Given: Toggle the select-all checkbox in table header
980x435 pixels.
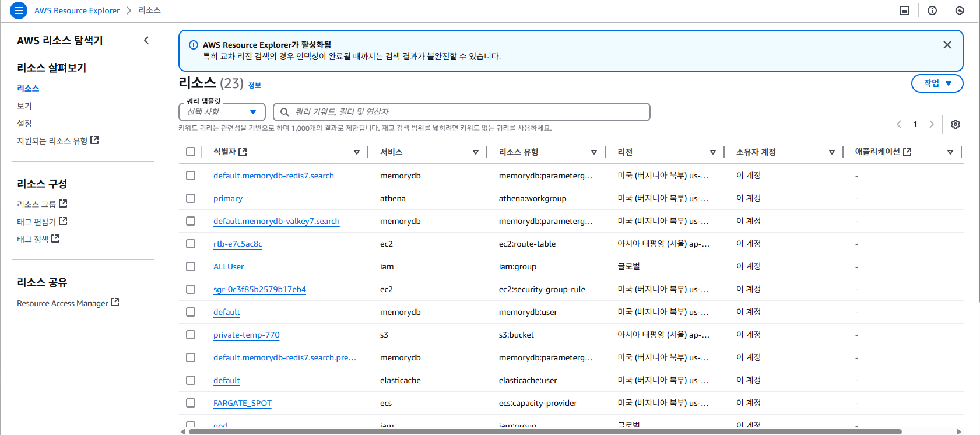Looking at the screenshot, I should [x=191, y=152].
